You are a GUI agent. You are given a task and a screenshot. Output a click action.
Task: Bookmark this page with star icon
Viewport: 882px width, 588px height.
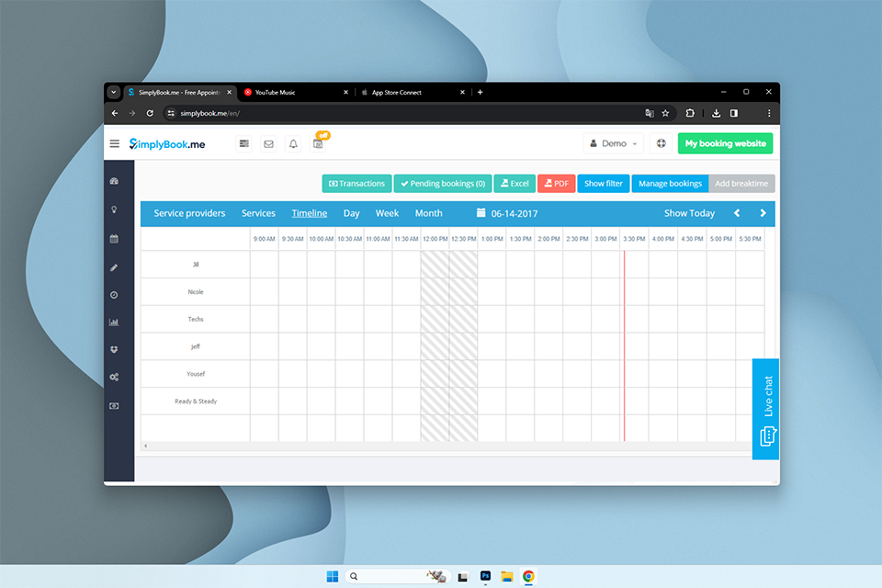tap(665, 113)
